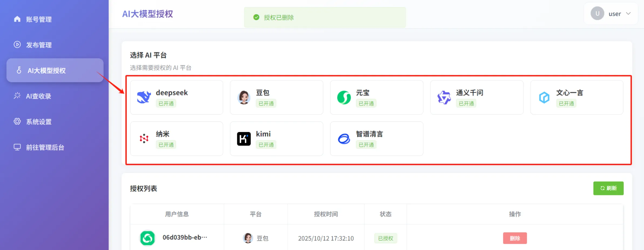Click the thermometer icon beside AI大模型授权
Image resolution: width=644 pixels, height=250 pixels.
click(19, 70)
